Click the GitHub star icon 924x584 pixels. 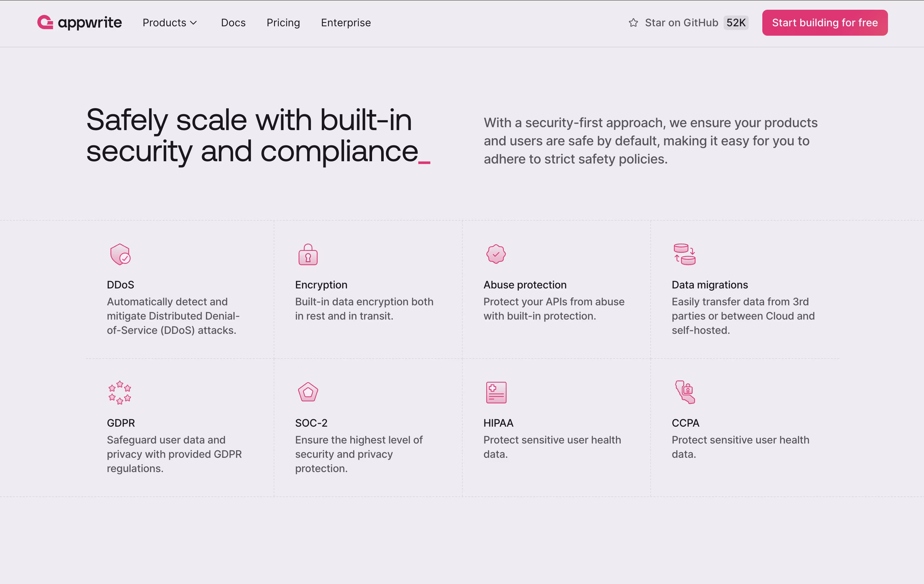(x=633, y=23)
